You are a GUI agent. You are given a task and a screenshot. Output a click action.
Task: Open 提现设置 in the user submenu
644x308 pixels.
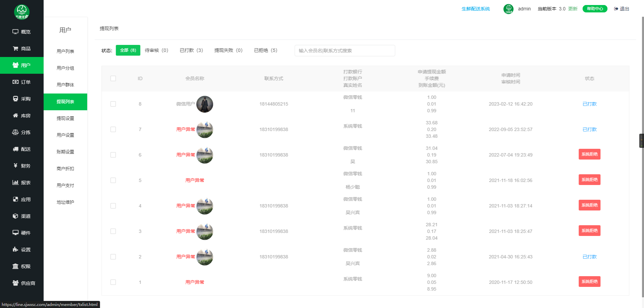[65, 118]
